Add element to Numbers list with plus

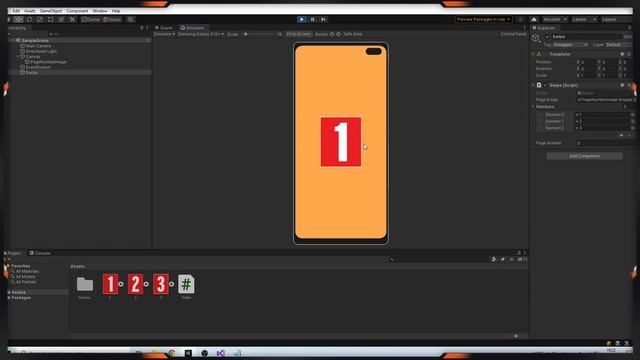click(621, 135)
